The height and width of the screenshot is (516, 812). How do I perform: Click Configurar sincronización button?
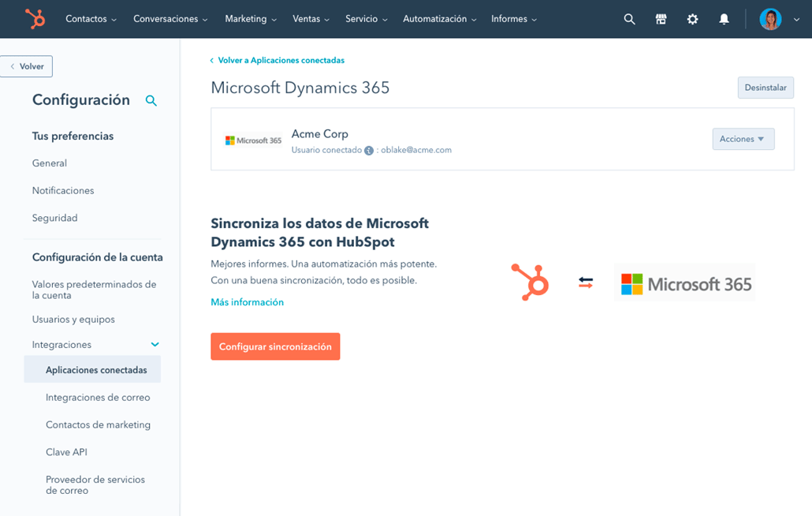point(275,346)
